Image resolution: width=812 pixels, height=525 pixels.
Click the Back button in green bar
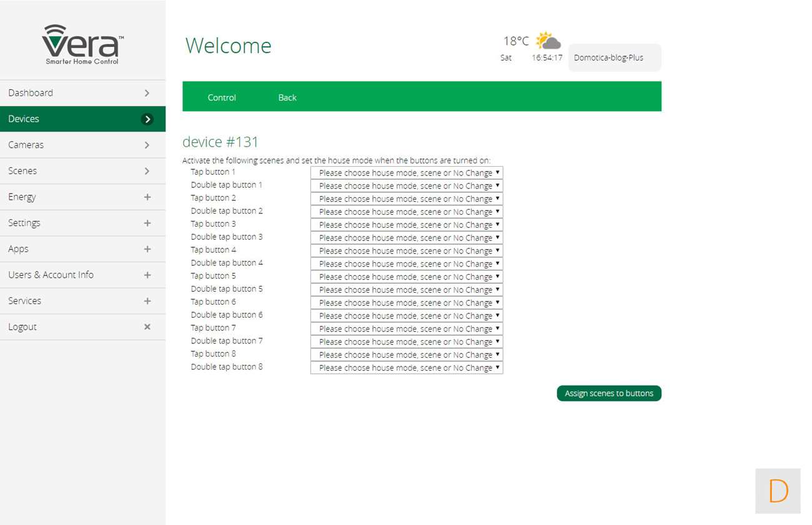click(x=287, y=97)
